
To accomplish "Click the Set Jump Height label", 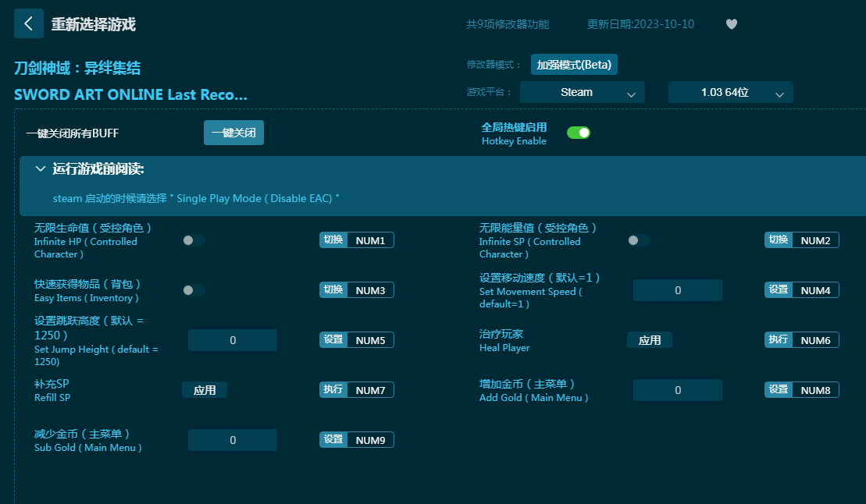I will 96,356.
